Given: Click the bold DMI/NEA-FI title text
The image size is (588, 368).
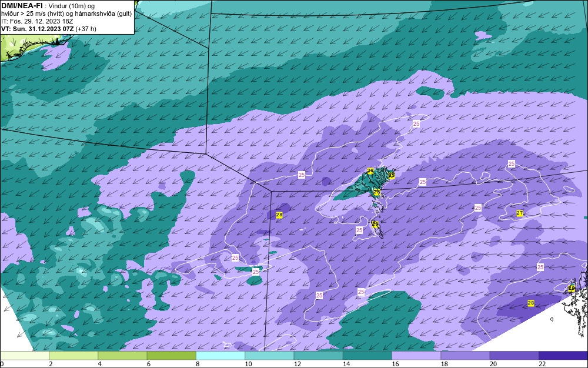Looking at the screenshot, I should coord(22,6).
